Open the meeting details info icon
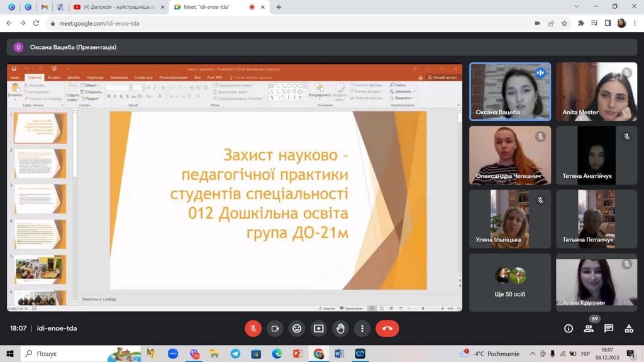This screenshot has width=644, height=362. coord(569,328)
